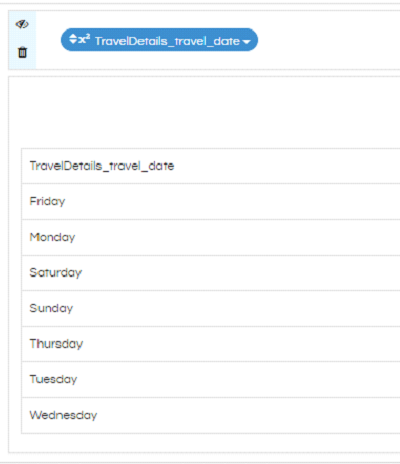Toggle the eye-slash hide icon

pyautogui.click(x=22, y=24)
